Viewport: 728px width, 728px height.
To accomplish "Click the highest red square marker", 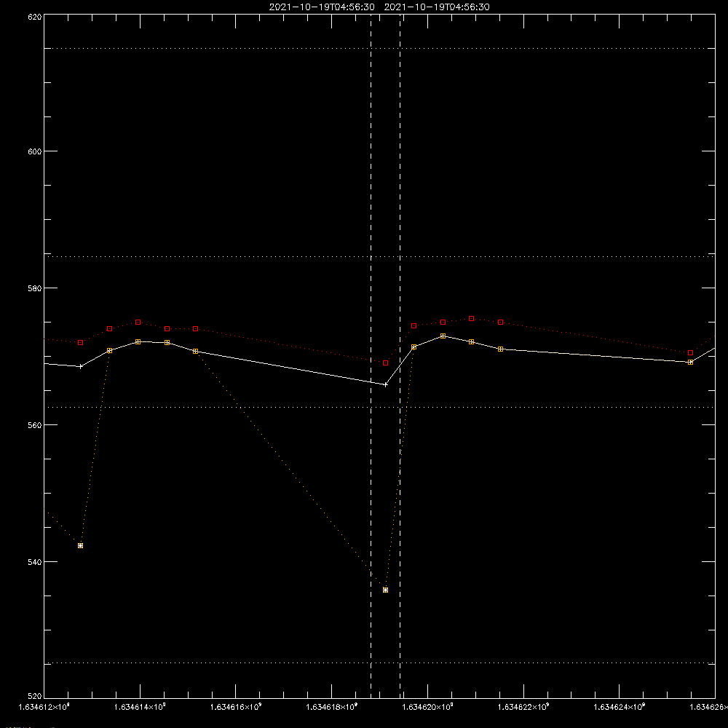I will [471, 319].
